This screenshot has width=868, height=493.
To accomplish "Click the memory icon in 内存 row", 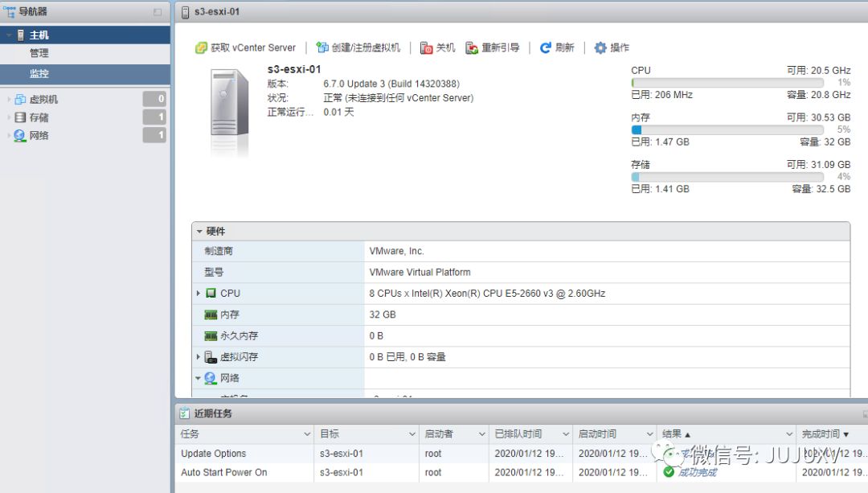I will 211,314.
